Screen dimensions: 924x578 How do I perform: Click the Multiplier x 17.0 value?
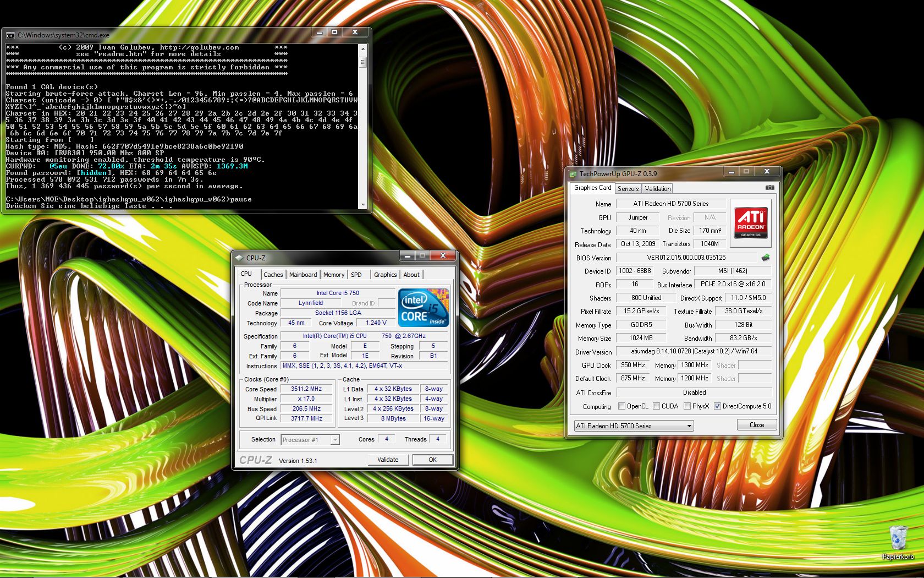306,399
